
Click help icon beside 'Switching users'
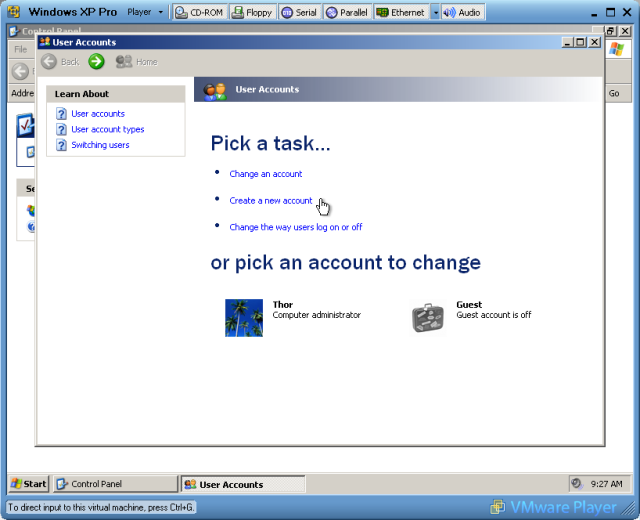click(x=61, y=145)
